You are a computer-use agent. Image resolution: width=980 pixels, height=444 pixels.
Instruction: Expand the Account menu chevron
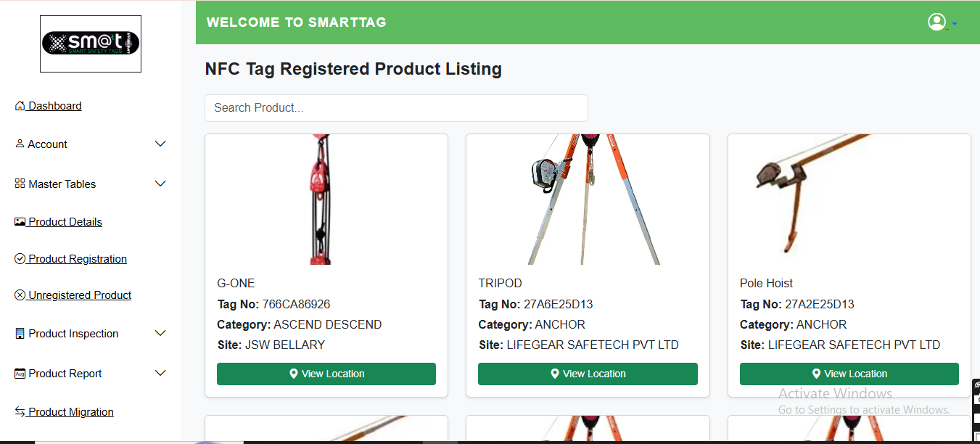pos(160,144)
